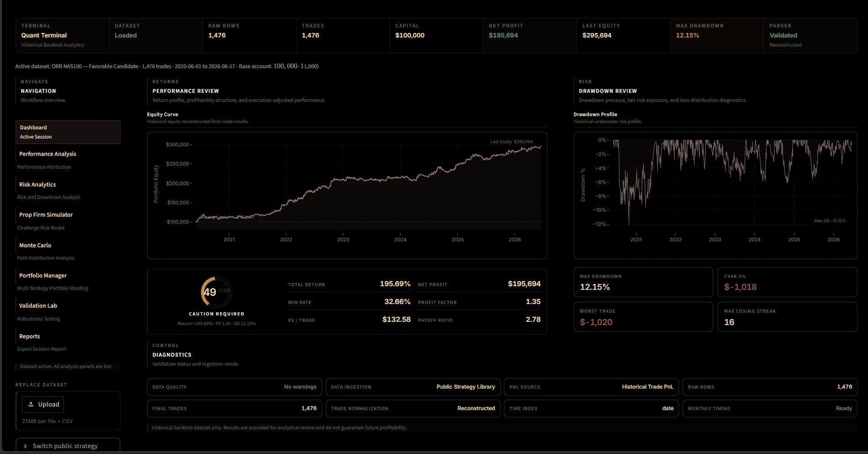Click Data Ingestion Public Strategy Library row
Viewport: 868px width, 454px height.
(x=413, y=387)
